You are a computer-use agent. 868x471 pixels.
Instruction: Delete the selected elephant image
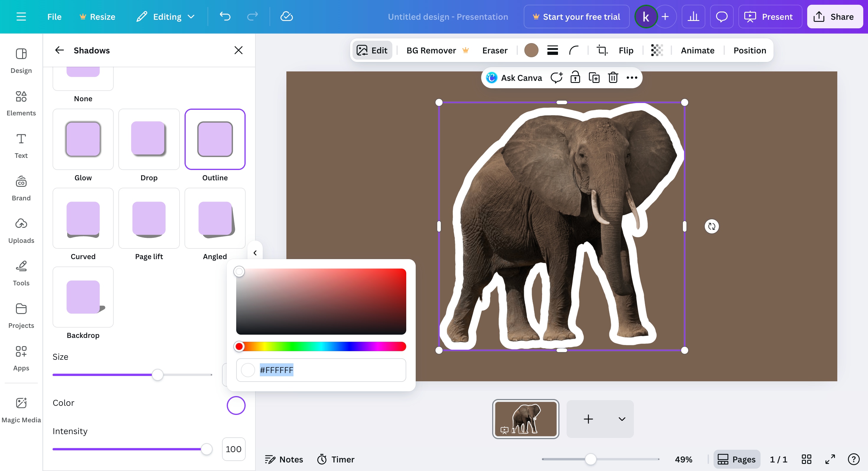613,77
